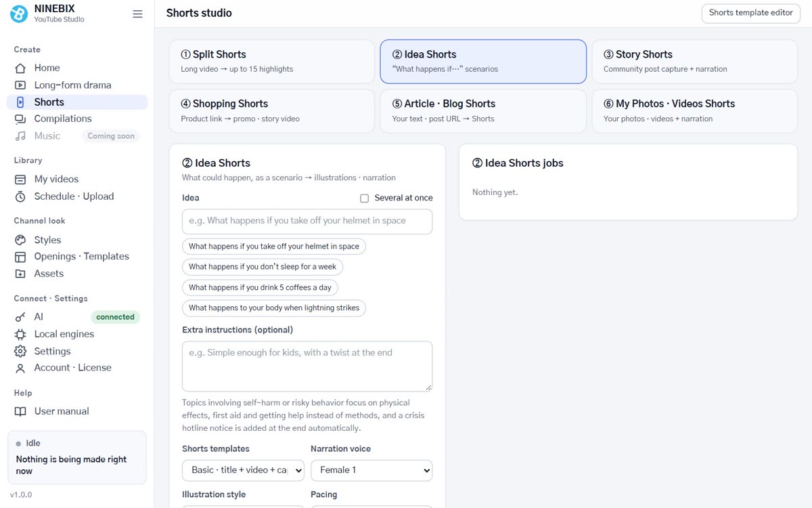Screen dimensions: 812x508
Task: Pick the lightning strikes suggestion chip
Action: [x=274, y=308]
